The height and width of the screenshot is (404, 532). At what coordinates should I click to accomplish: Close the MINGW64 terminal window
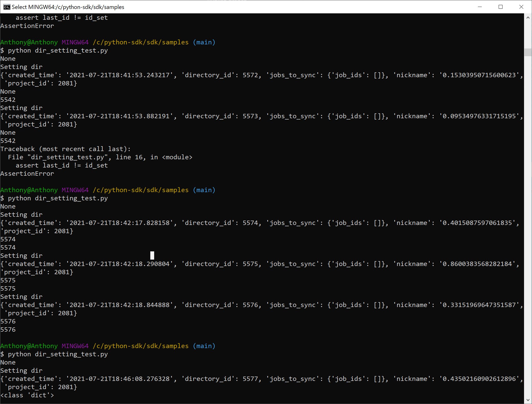click(521, 7)
